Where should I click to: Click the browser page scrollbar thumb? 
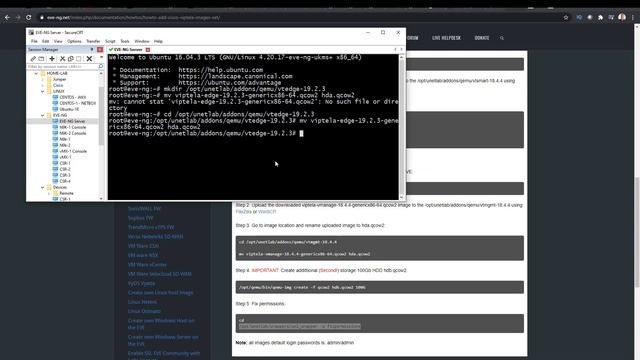click(x=637, y=233)
